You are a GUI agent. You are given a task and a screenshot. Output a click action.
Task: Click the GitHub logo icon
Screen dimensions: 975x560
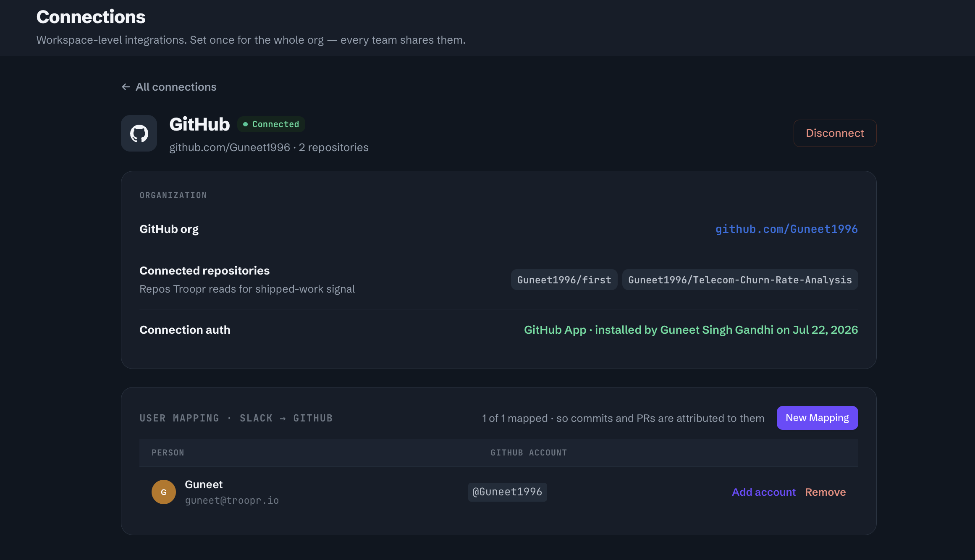pyautogui.click(x=139, y=133)
